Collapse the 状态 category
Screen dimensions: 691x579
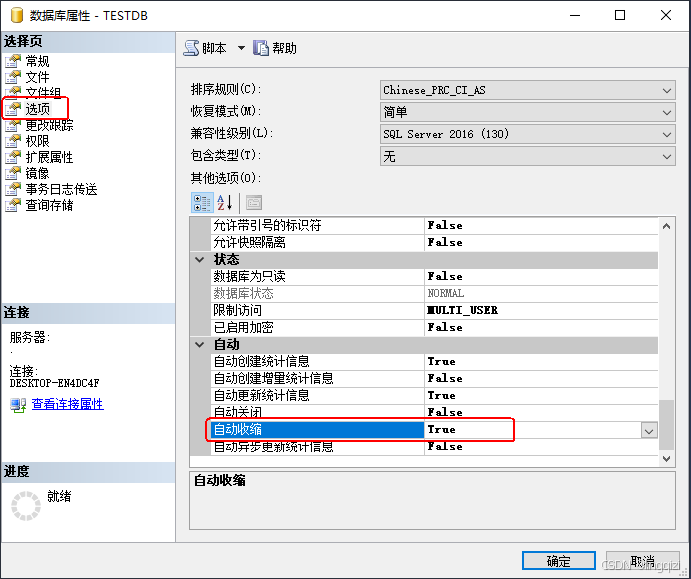pyautogui.click(x=200, y=260)
